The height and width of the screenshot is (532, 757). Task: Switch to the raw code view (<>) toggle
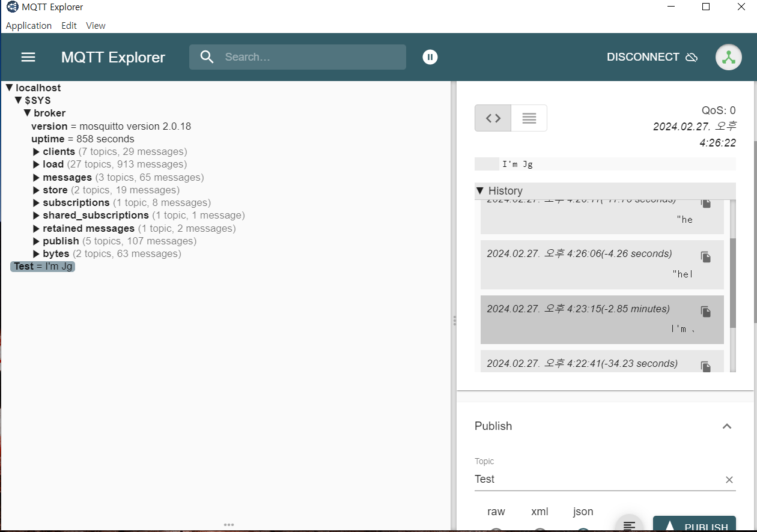pyautogui.click(x=493, y=118)
